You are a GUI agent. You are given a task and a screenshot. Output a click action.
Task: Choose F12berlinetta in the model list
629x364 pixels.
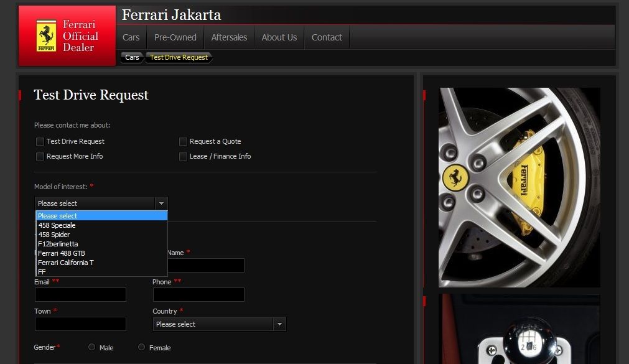(101, 244)
